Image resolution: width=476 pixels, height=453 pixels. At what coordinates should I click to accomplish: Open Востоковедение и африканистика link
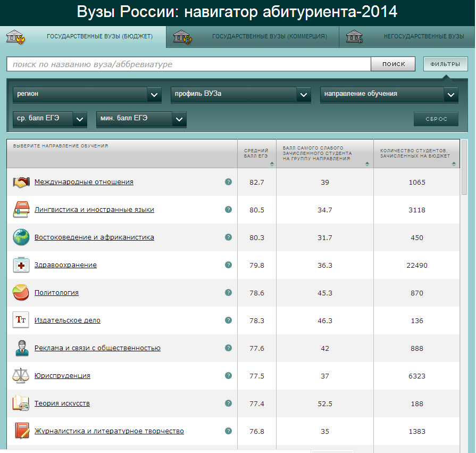pyautogui.click(x=94, y=237)
